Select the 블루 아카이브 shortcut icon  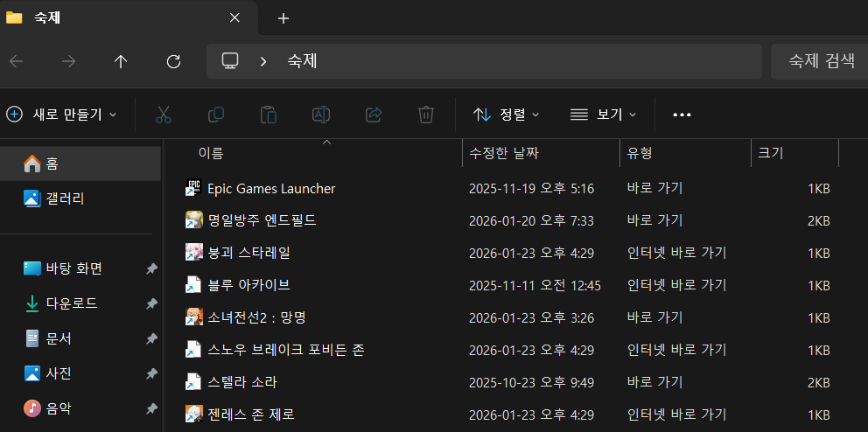tap(192, 285)
